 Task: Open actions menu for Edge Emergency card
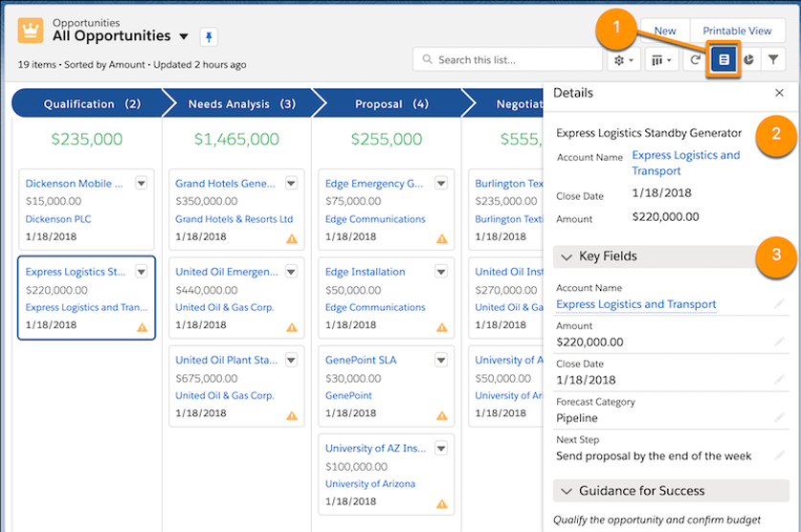441,183
